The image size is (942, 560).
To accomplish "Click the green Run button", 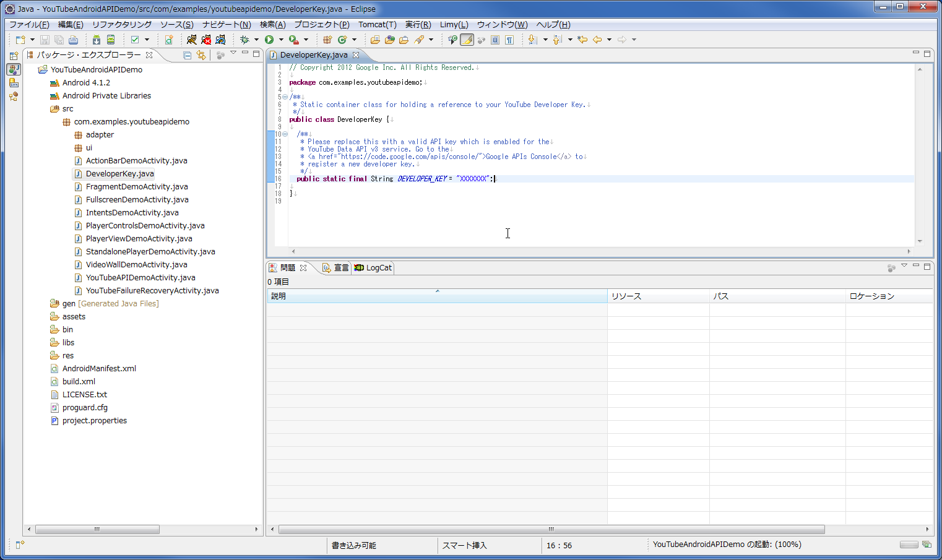I will (x=269, y=40).
